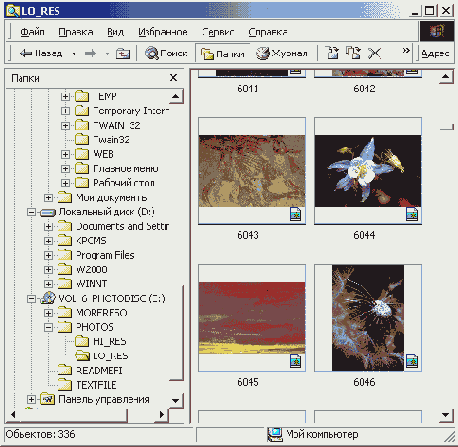Open the Файл menu
The height and width of the screenshot is (447, 458).
[x=32, y=32]
